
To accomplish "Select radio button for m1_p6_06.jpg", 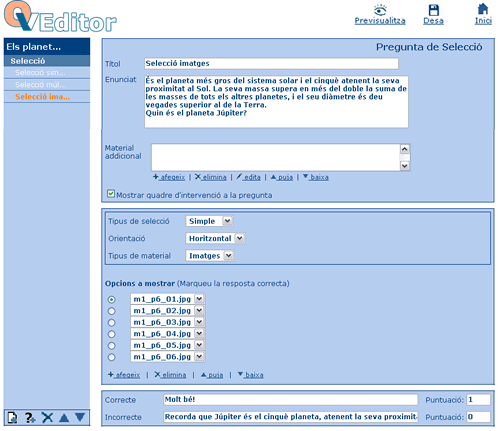I will tap(112, 357).
